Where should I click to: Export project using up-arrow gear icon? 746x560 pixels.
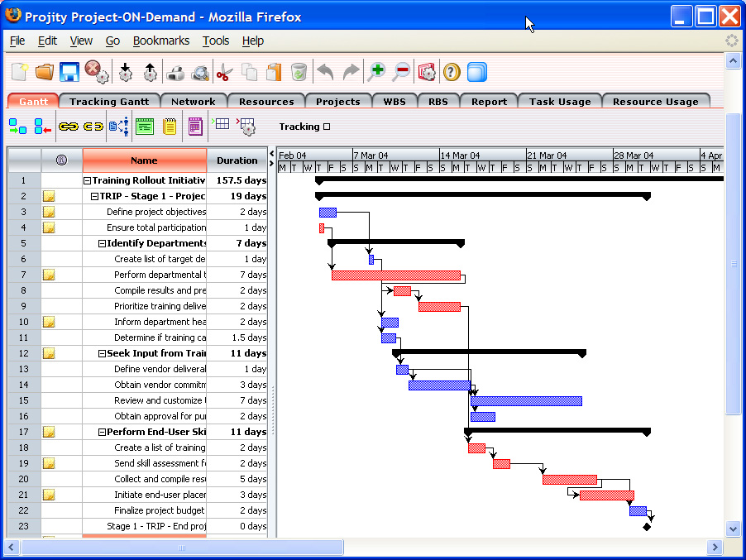(x=151, y=72)
